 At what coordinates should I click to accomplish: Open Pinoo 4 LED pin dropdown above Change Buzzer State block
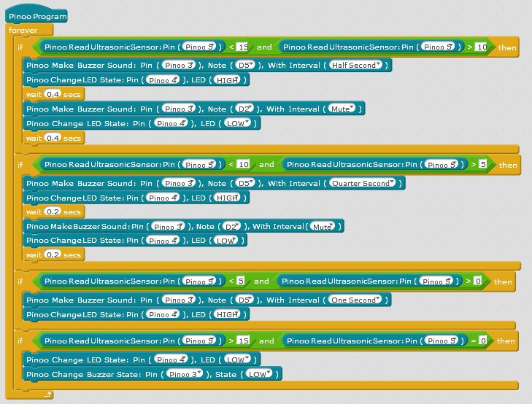pos(171,360)
